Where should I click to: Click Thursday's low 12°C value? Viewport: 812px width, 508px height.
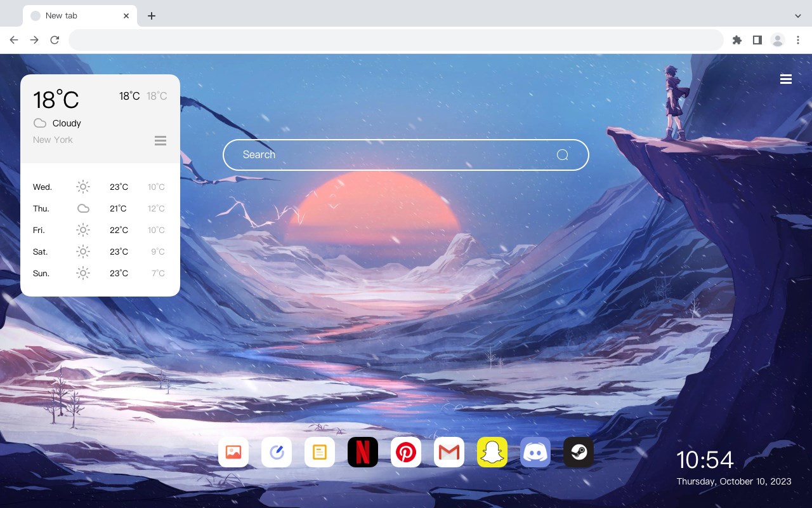[156, 208]
